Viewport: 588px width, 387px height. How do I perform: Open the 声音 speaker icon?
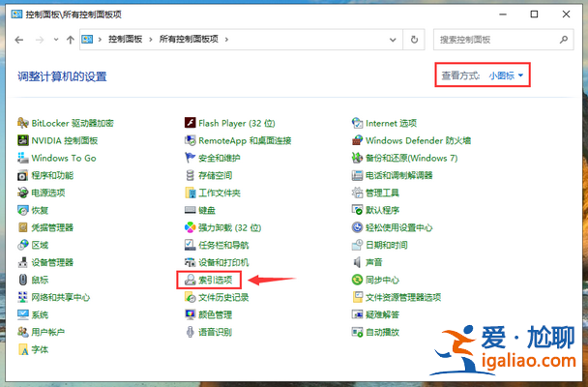(358, 263)
